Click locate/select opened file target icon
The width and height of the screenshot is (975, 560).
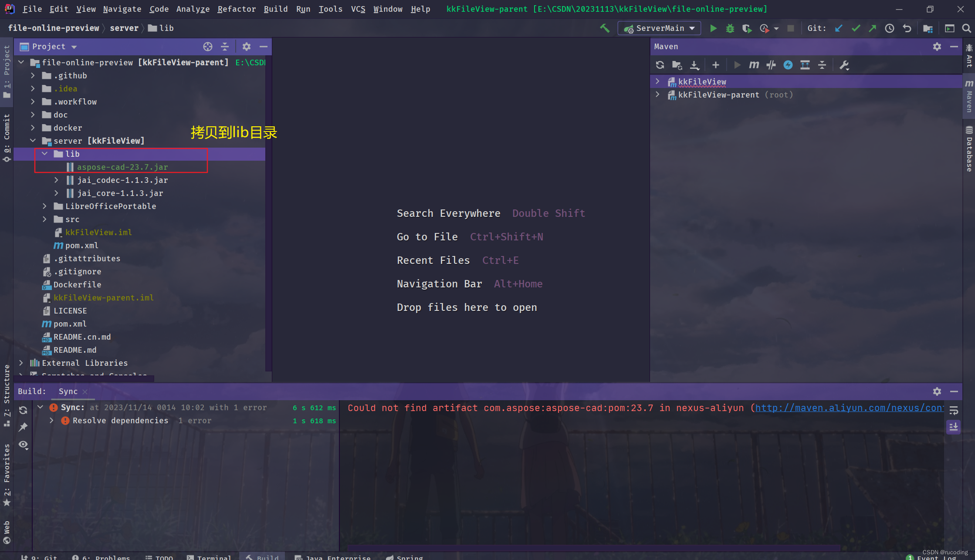click(x=208, y=47)
